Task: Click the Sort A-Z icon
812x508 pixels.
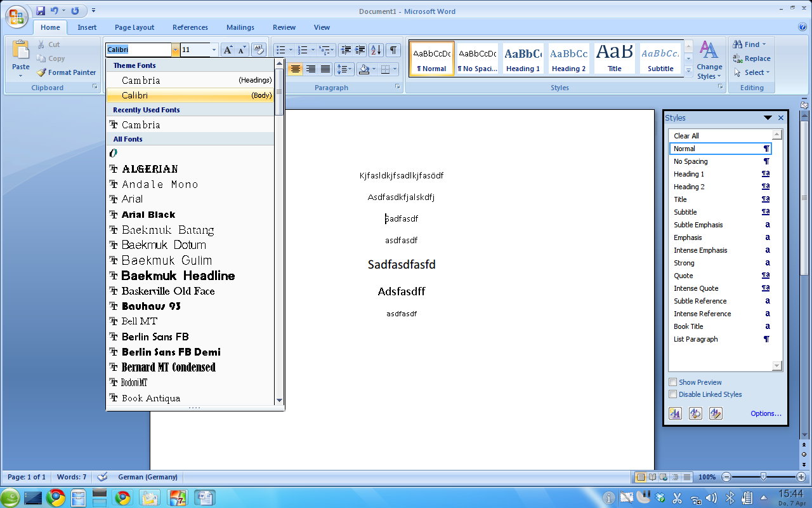Action: pos(376,50)
